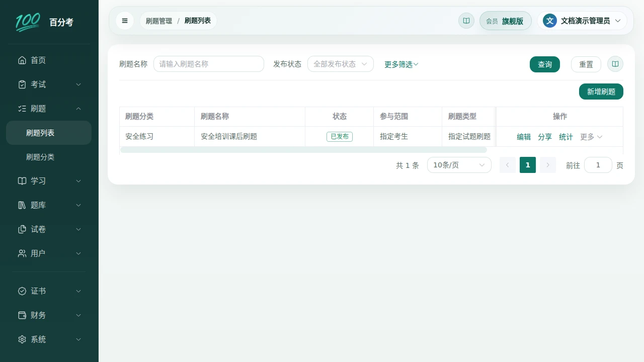This screenshot has height=362, width=644.
Task: Open the 10条/页 page size dropdown
Action: point(459,165)
